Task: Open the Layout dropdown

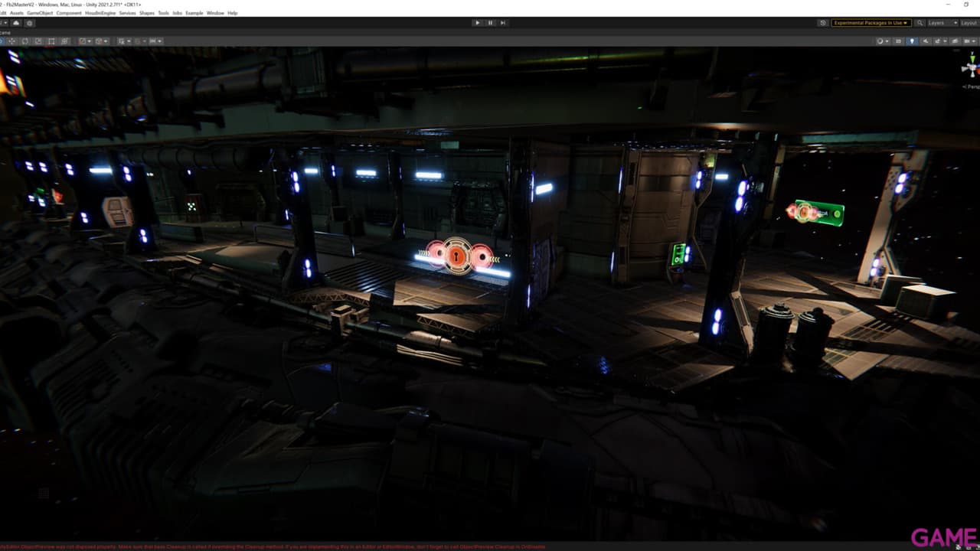Action: [x=969, y=23]
